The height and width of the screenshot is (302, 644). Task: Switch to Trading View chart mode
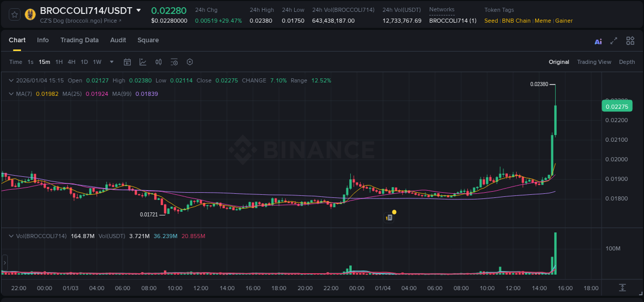click(594, 61)
